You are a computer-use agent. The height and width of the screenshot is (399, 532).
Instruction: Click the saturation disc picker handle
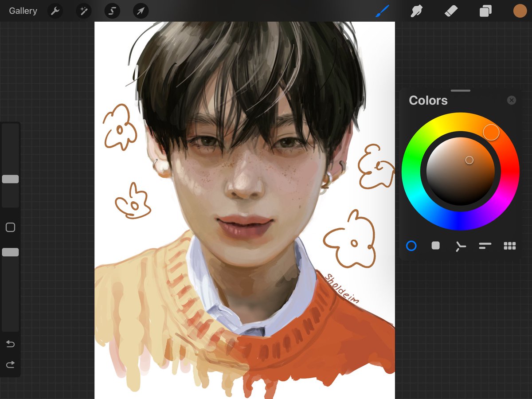point(469,160)
